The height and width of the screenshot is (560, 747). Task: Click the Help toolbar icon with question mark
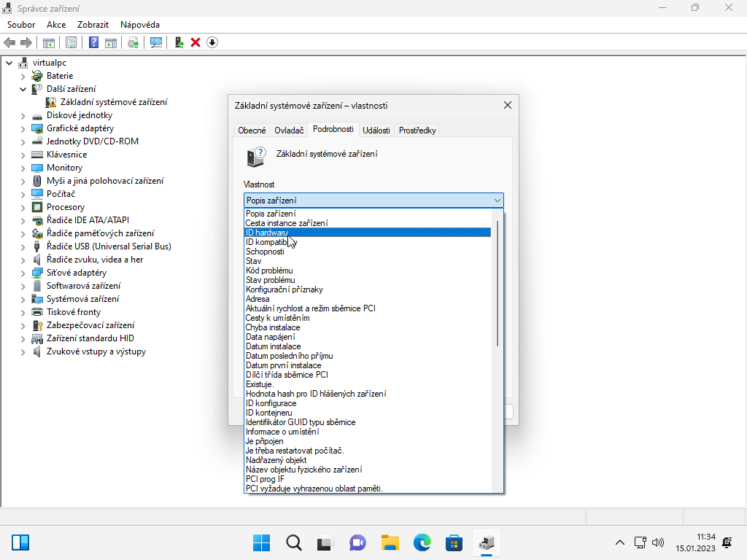point(94,42)
